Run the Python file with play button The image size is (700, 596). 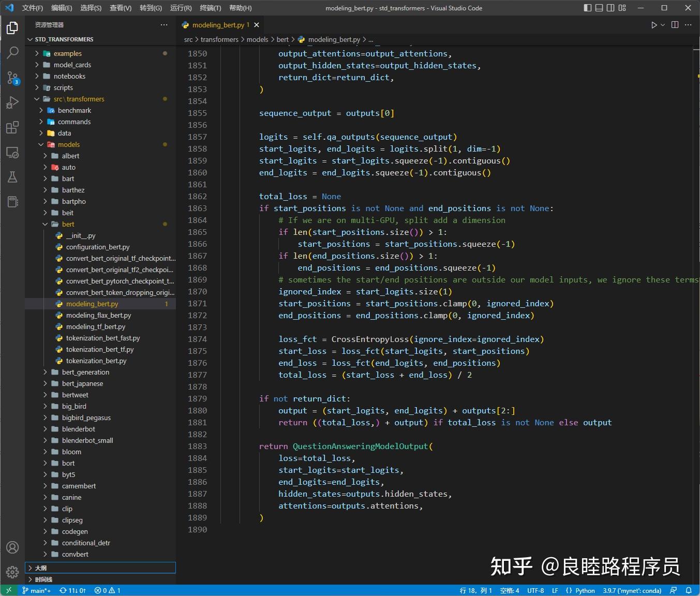click(x=654, y=25)
